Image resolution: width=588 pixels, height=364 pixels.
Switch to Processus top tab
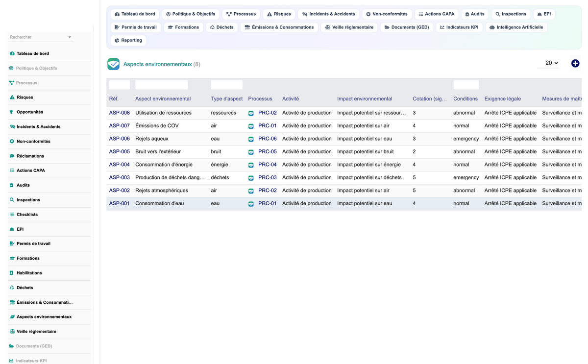pyautogui.click(x=241, y=14)
